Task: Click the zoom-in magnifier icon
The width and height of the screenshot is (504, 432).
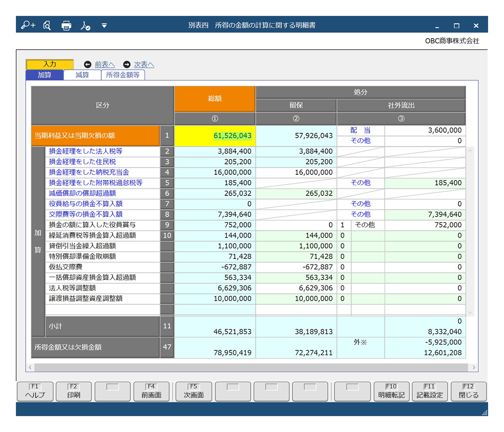Action: [x=28, y=26]
